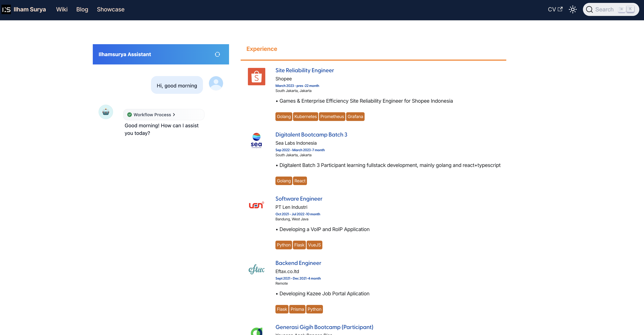Click the robot assistant avatar
Viewport: 644px width, 335px height.
(106, 112)
